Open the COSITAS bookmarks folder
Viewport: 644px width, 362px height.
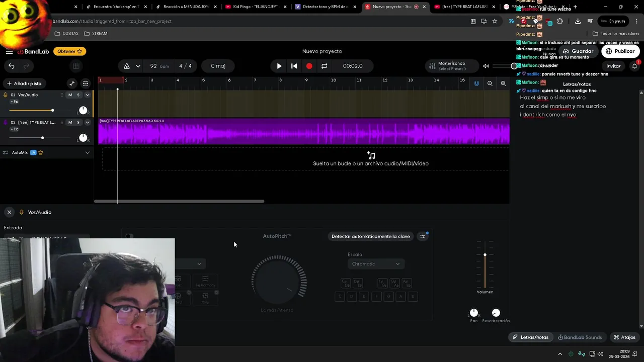(67, 33)
